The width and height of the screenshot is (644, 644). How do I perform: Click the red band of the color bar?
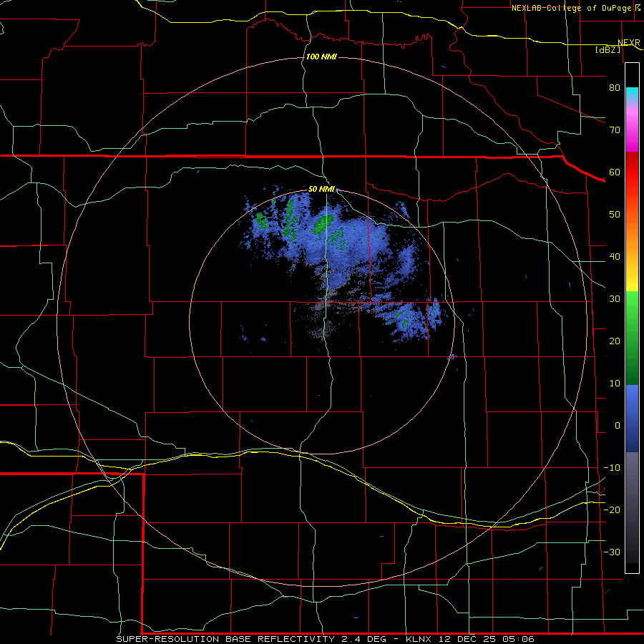[x=632, y=172]
